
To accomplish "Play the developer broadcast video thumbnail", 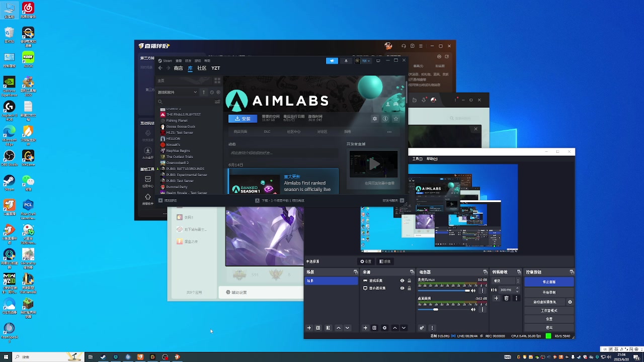I will pyautogui.click(x=374, y=164).
